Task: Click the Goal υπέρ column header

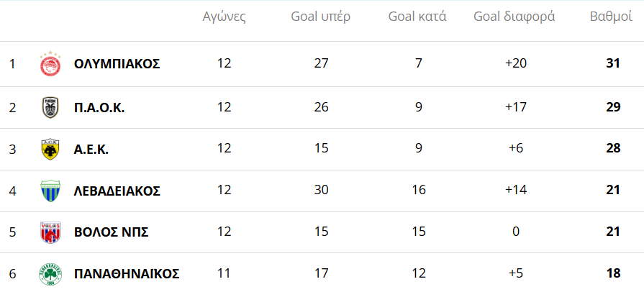Action: (x=321, y=17)
